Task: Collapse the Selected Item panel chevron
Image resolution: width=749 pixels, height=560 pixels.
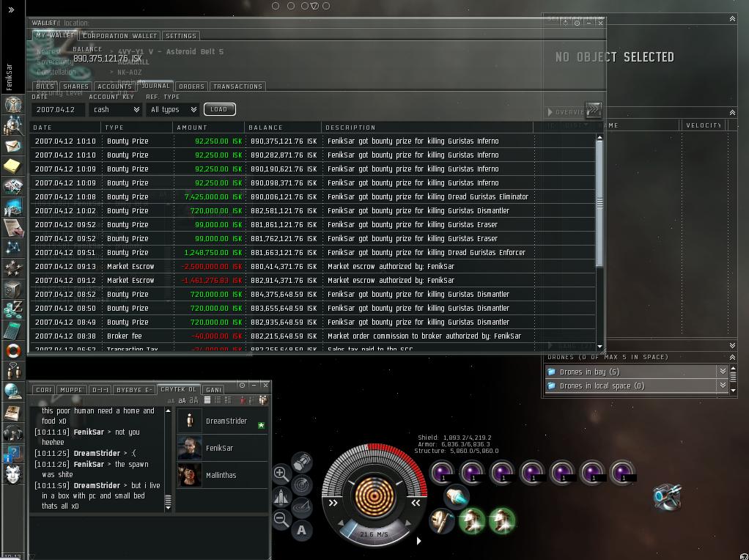Action: coord(732,18)
